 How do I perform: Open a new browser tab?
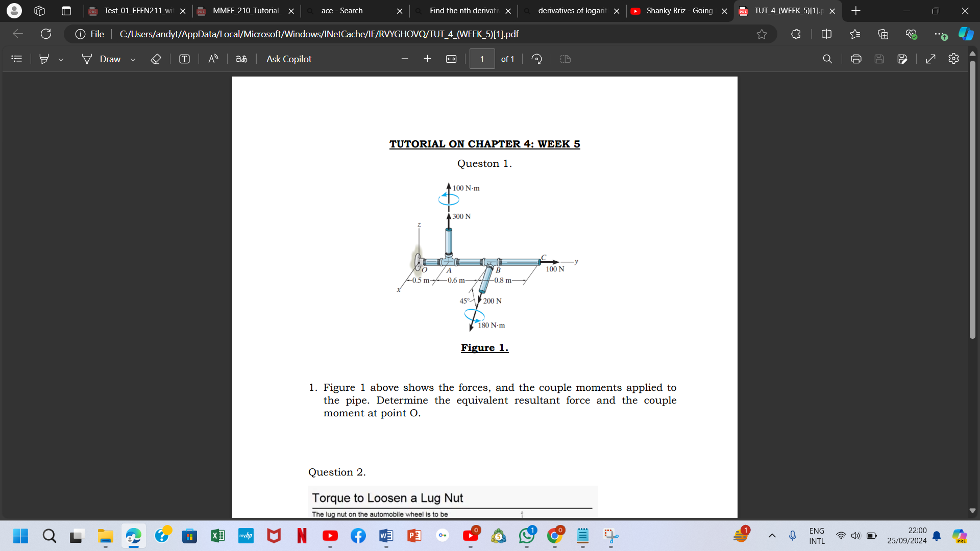click(x=855, y=11)
